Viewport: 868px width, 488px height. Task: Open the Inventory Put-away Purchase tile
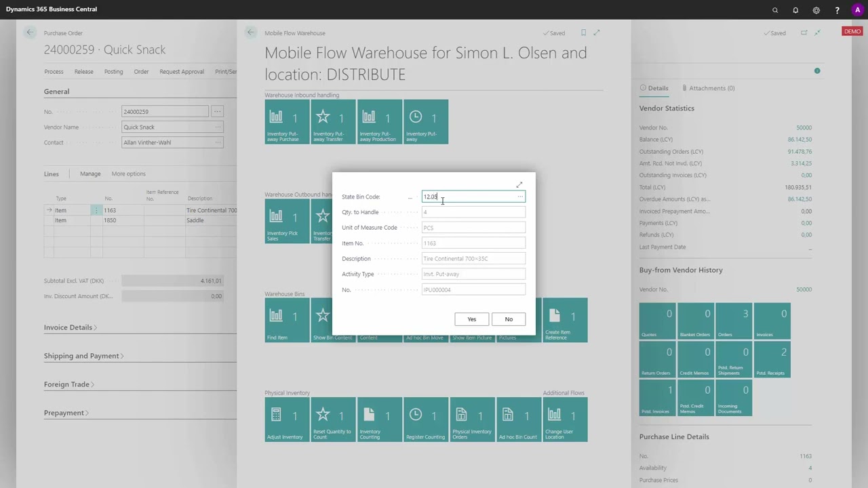[x=287, y=122]
